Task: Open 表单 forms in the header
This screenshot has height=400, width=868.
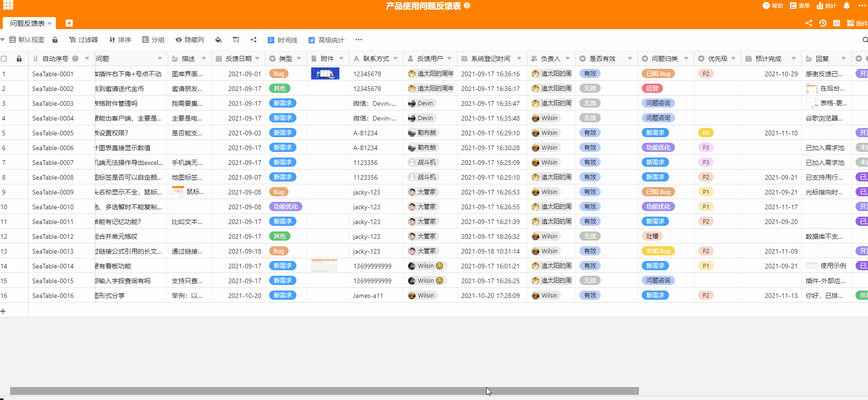Action: [x=800, y=6]
